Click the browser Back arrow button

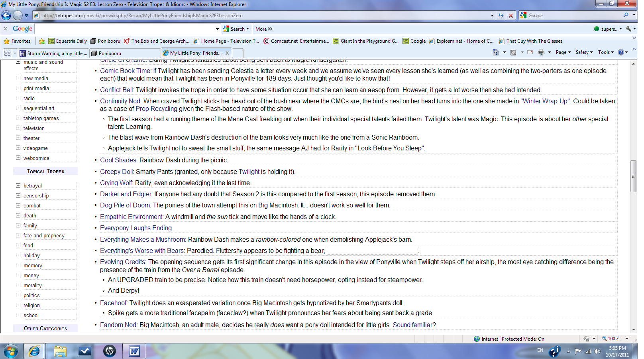click(6, 15)
